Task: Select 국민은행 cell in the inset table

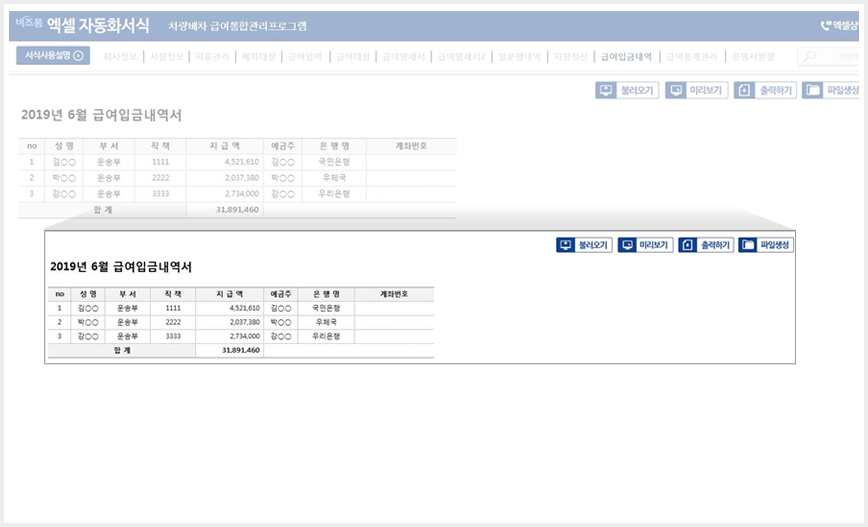Action: (x=326, y=308)
